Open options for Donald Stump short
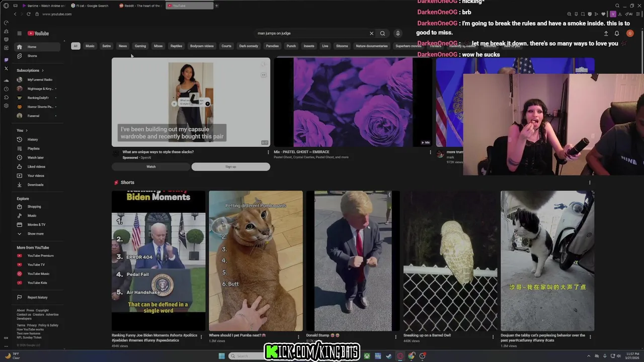This screenshot has width=644, height=362. 395,337
